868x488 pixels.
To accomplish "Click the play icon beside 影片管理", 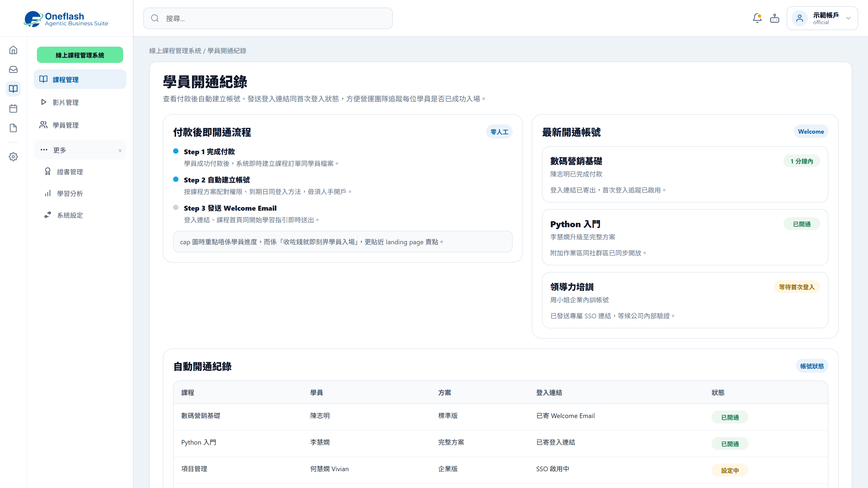I will click(43, 102).
